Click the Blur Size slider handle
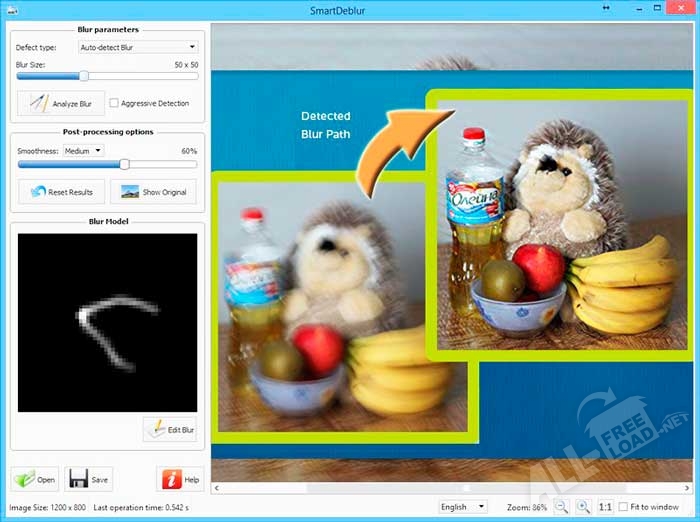Viewport: 700px width, 522px height. tap(84, 75)
